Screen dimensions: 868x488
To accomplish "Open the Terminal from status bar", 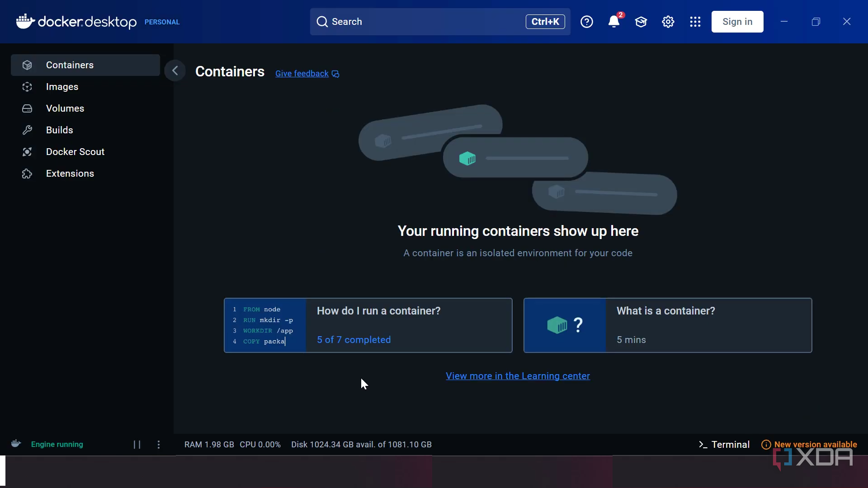I will point(724,445).
